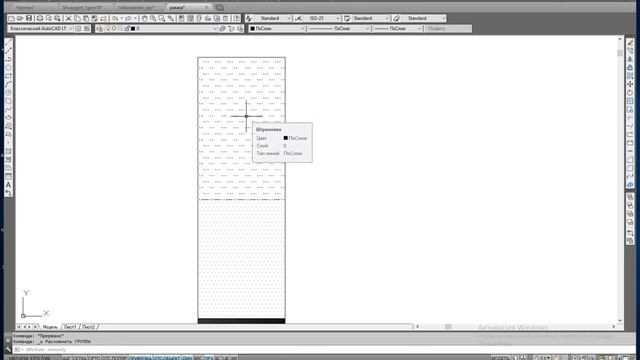Click the Workspace Settings gear icon
Screen dimensions: 640x360
78,29
